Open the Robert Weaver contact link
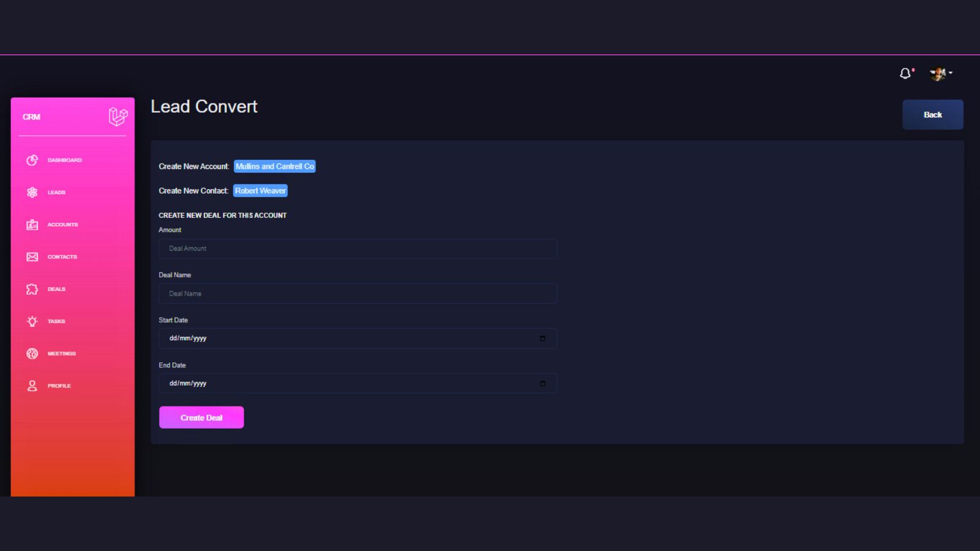This screenshot has height=551, width=980. [260, 191]
